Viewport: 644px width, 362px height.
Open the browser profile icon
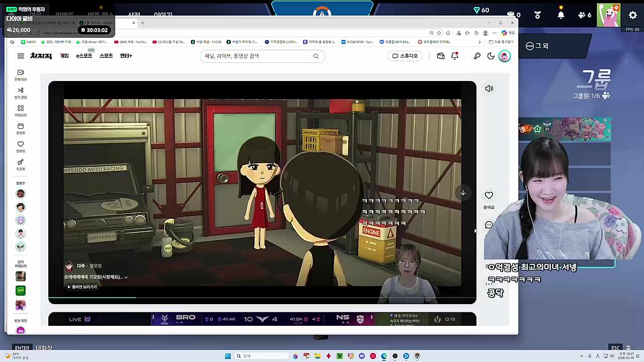pyautogui.click(x=486, y=33)
